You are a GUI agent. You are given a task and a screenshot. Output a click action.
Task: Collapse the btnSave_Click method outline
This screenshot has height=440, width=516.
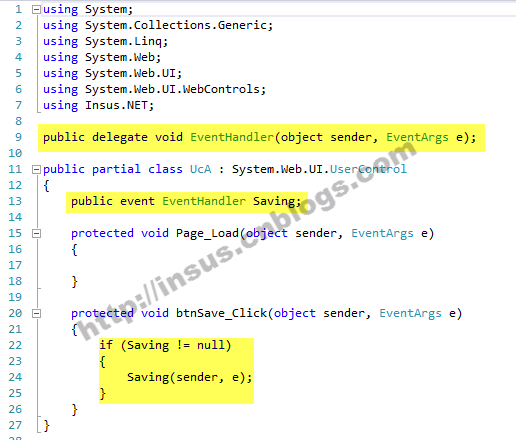coord(36,314)
